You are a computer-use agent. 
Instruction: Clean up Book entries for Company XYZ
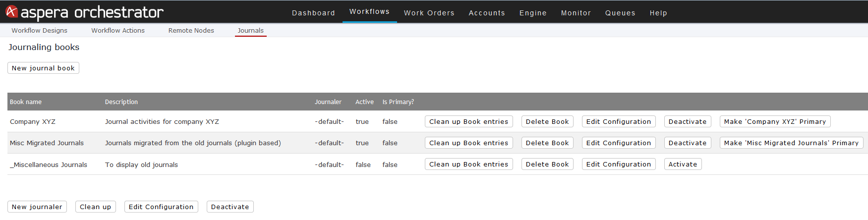click(x=468, y=121)
